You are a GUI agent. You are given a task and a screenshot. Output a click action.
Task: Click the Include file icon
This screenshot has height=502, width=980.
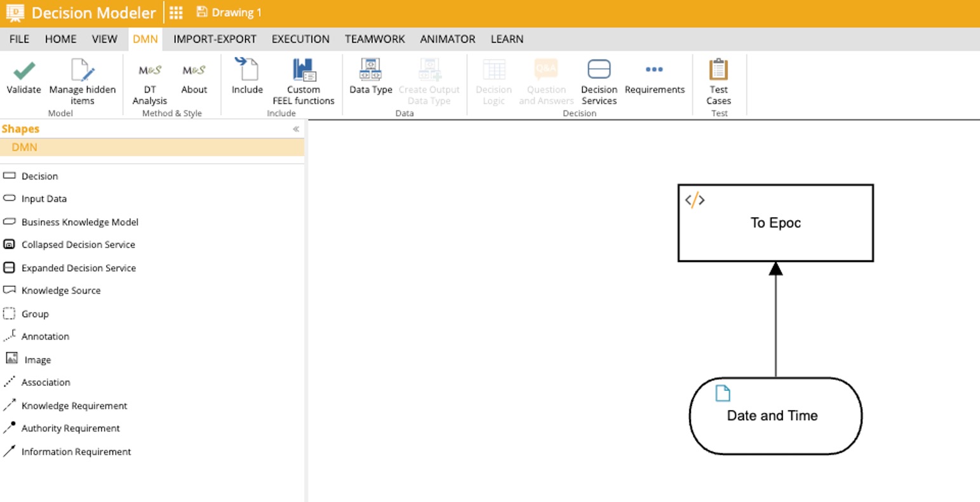pyautogui.click(x=246, y=70)
